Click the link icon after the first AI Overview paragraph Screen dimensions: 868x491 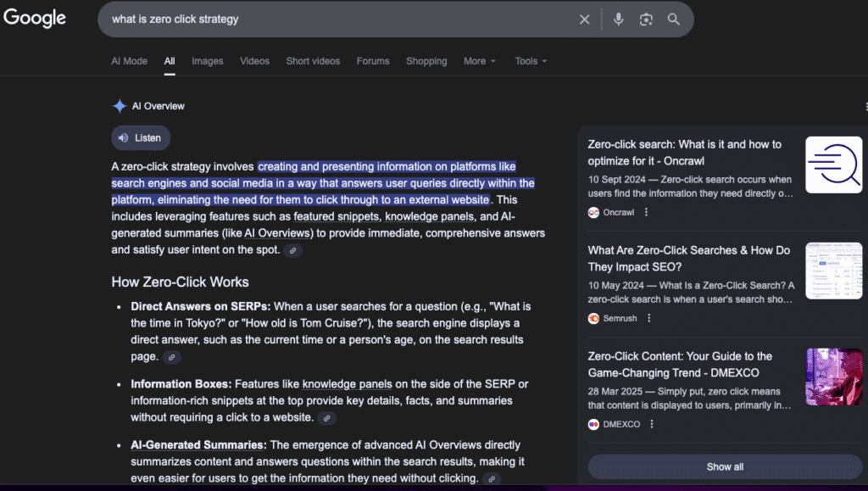pos(292,250)
